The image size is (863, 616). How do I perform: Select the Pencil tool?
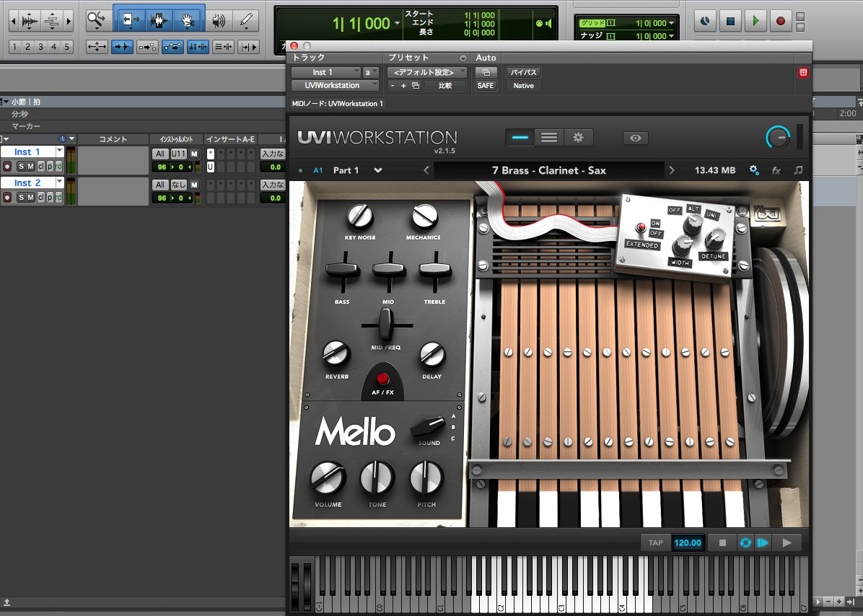pyautogui.click(x=246, y=21)
